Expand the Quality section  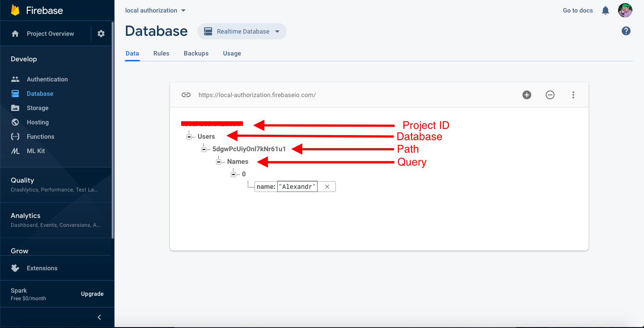[55, 184]
